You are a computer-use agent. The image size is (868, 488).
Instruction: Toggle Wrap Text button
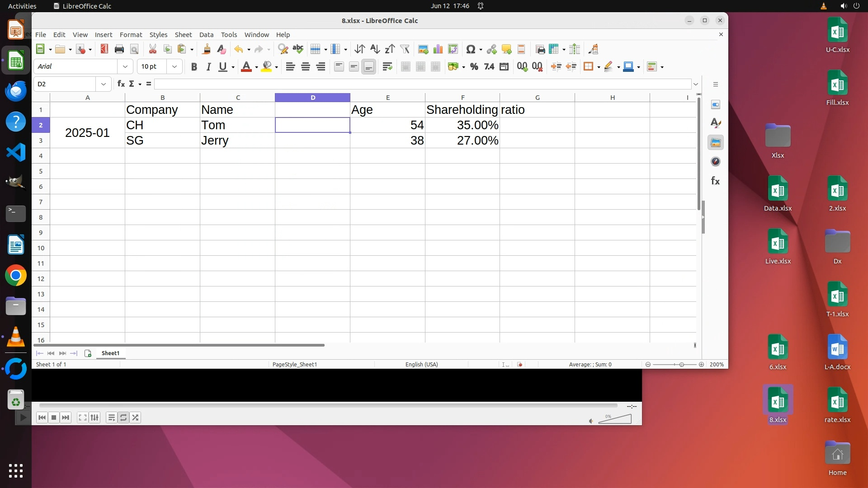click(387, 67)
